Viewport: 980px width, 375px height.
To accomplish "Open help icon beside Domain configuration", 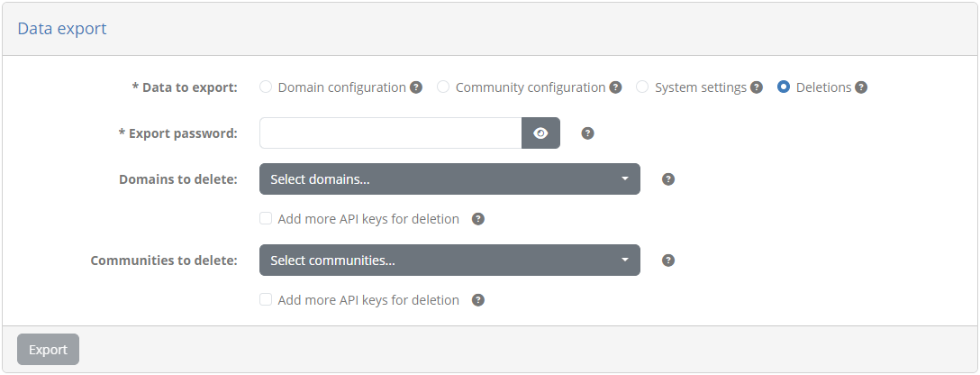I will click(416, 87).
